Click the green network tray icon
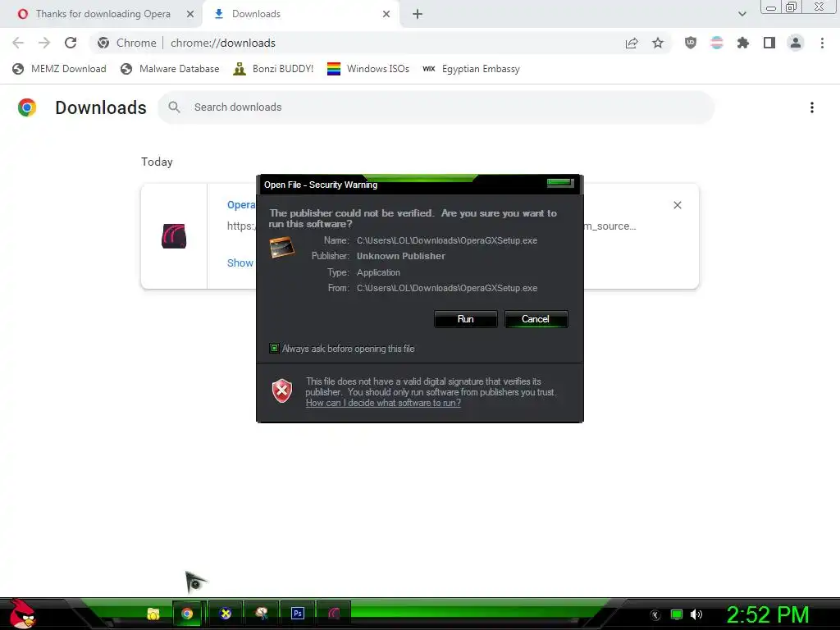 click(x=677, y=615)
